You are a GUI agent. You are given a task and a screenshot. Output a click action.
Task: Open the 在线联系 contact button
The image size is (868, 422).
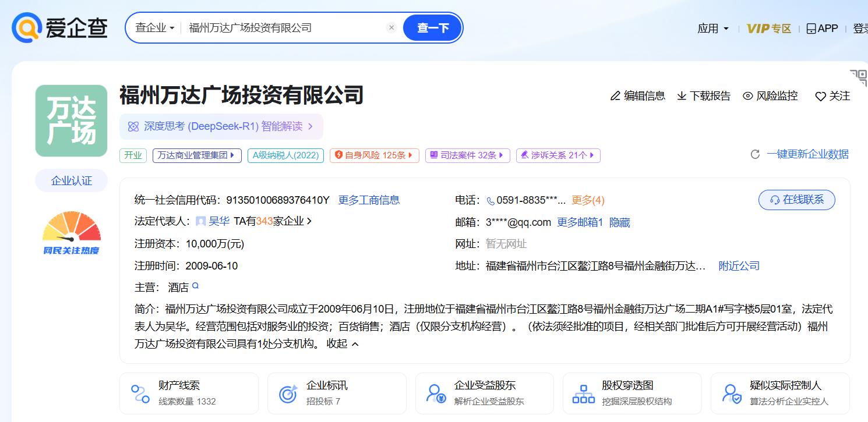[x=796, y=200]
